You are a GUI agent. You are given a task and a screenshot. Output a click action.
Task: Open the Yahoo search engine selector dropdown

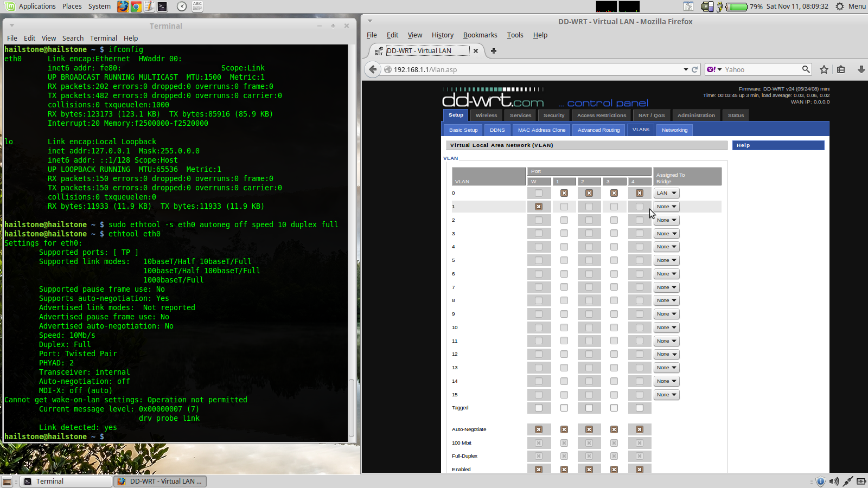(x=714, y=69)
